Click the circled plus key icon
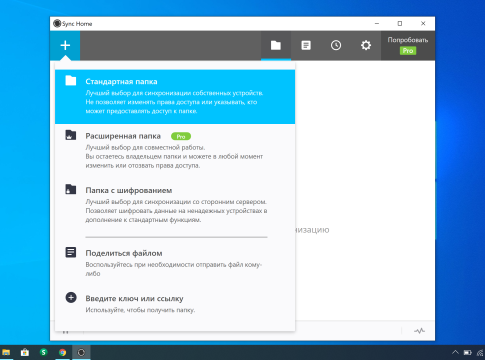 coord(71,297)
